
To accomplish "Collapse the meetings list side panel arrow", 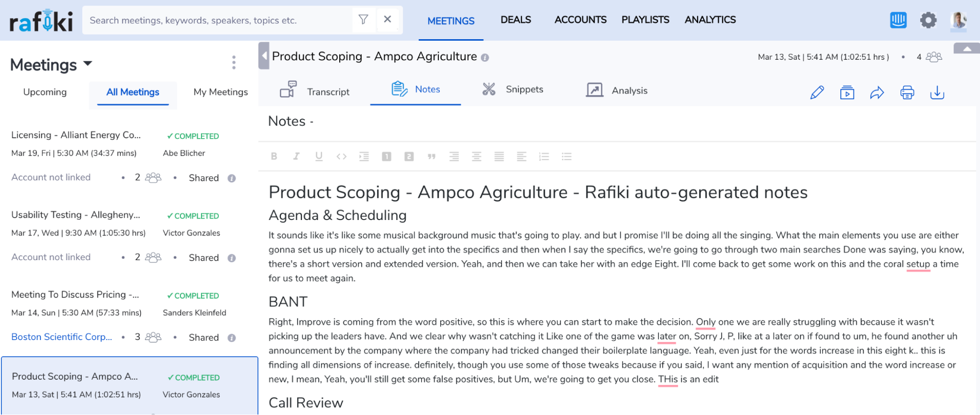I will [264, 56].
